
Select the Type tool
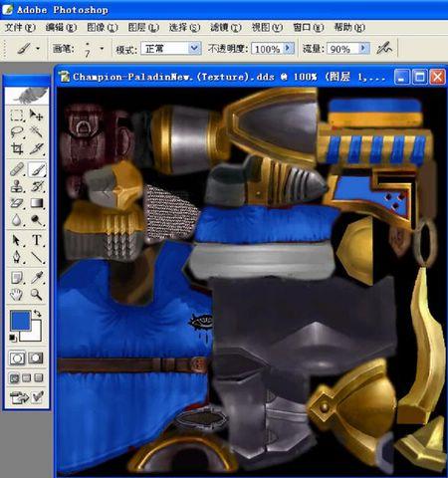coord(37,240)
